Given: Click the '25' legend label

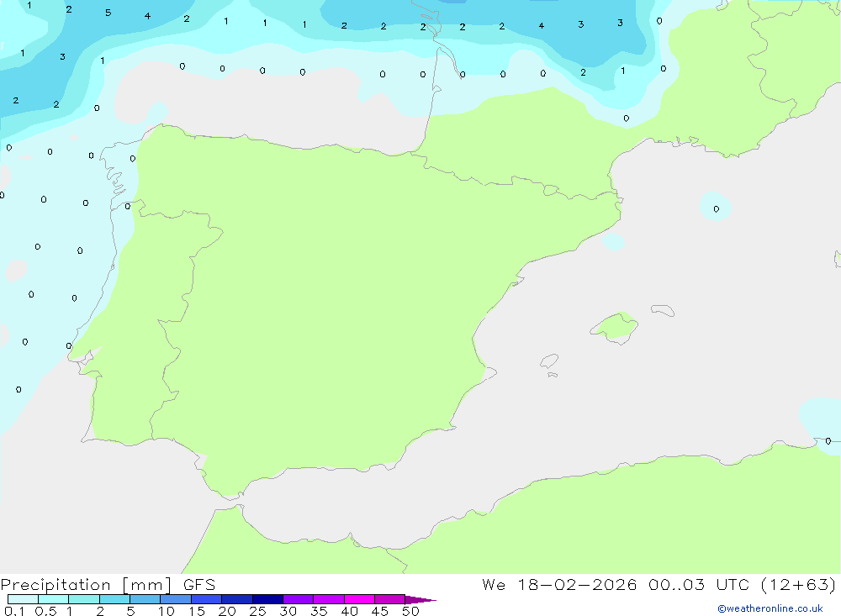Looking at the screenshot, I should (257, 611).
